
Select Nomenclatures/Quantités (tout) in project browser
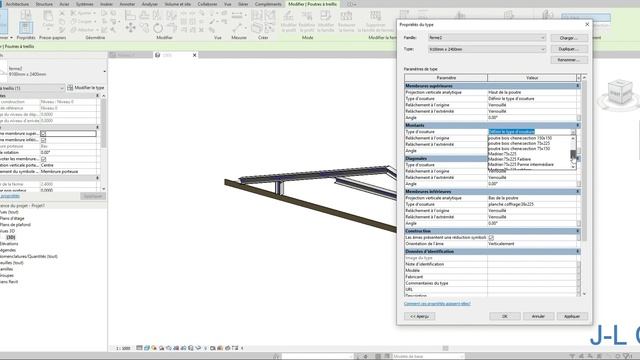click(29, 256)
